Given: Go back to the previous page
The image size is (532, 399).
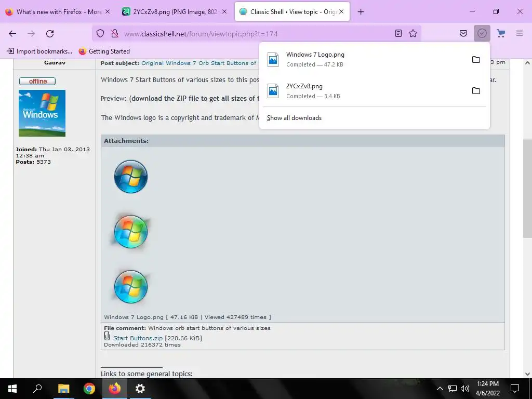Looking at the screenshot, I should 12,34.
